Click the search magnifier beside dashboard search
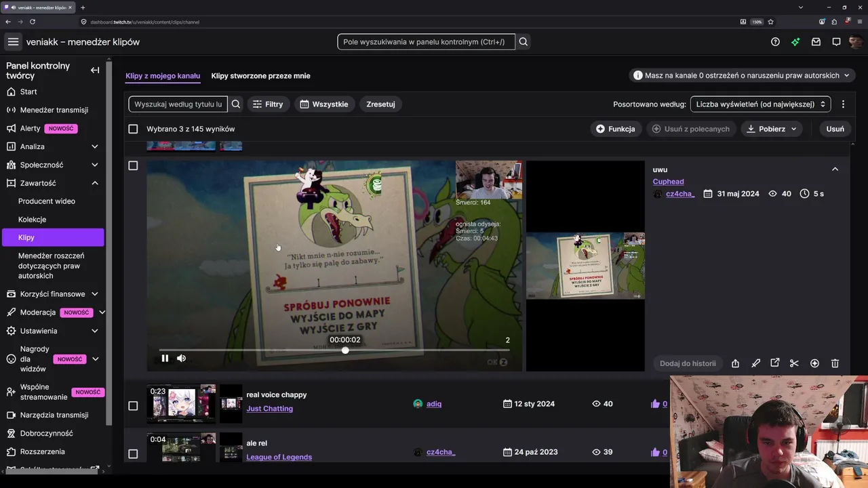Image resolution: width=868 pixels, height=488 pixels. [524, 42]
